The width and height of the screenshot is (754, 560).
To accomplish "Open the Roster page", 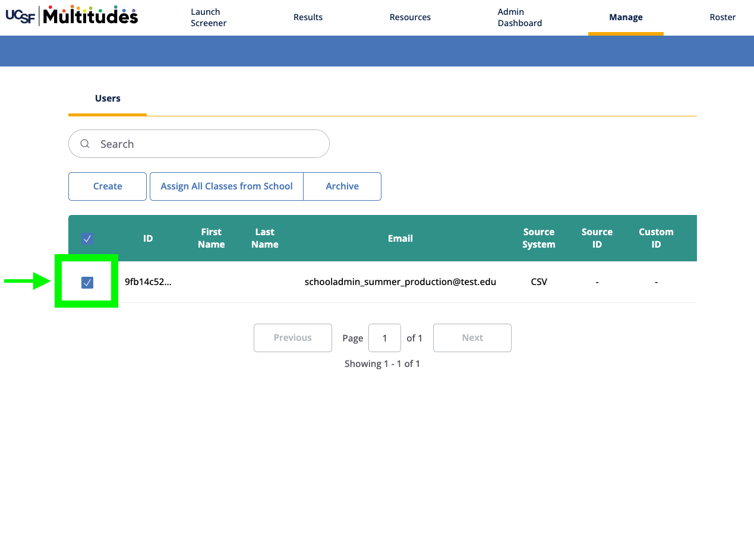I will point(723,17).
